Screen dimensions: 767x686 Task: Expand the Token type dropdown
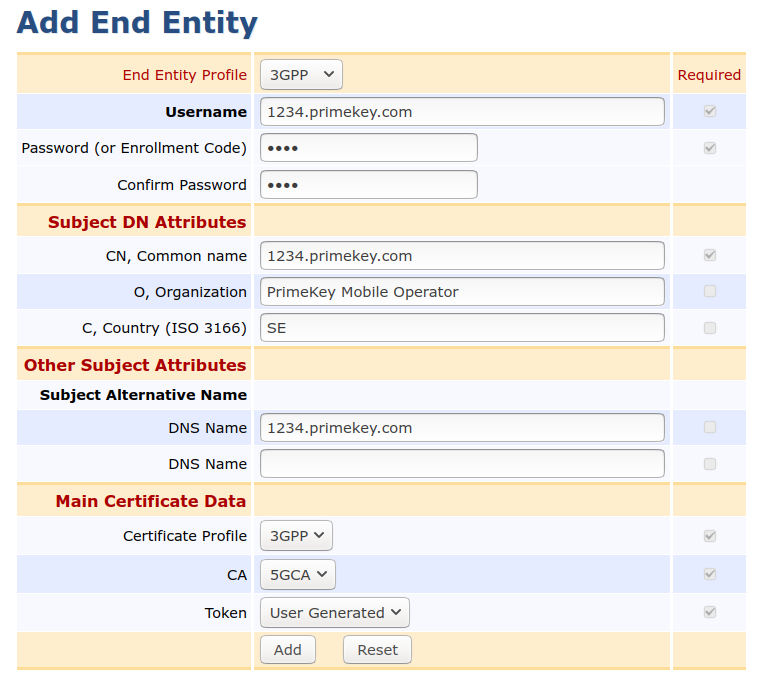pyautogui.click(x=334, y=613)
